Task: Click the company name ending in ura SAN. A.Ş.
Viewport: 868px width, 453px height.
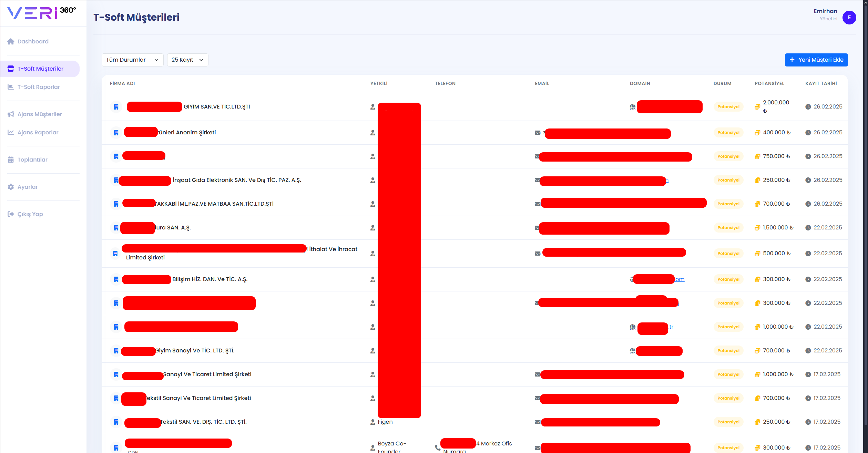Action: click(173, 228)
